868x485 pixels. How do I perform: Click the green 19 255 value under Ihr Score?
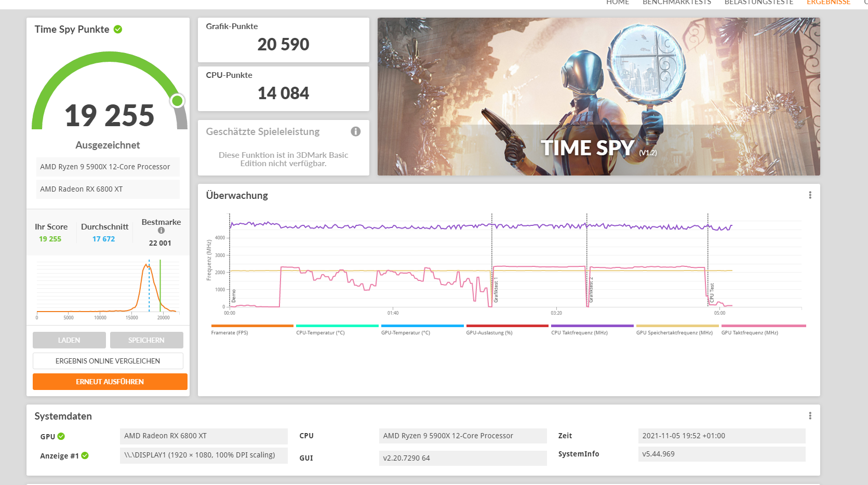(x=50, y=239)
